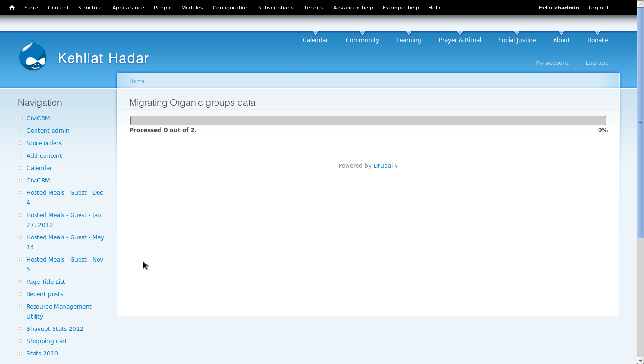
Task: Open Store orders in the sidebar
Action: [x=44, y=143]
